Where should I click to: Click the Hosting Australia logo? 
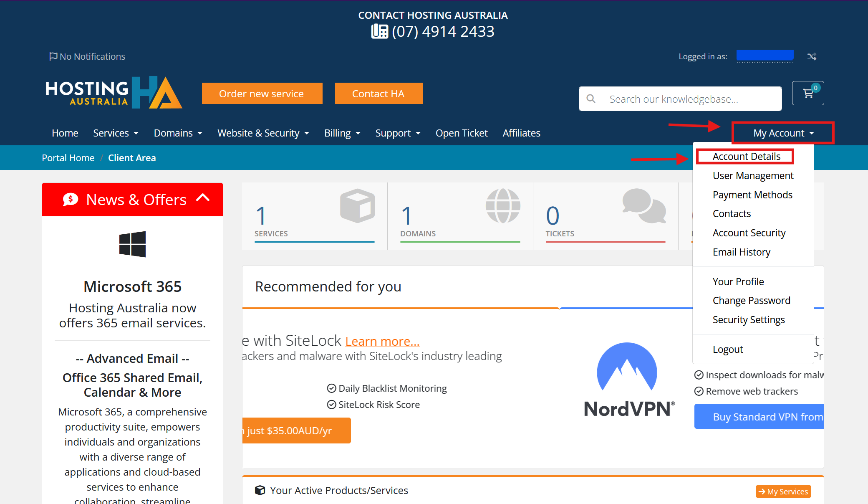[x=114, y=93]
